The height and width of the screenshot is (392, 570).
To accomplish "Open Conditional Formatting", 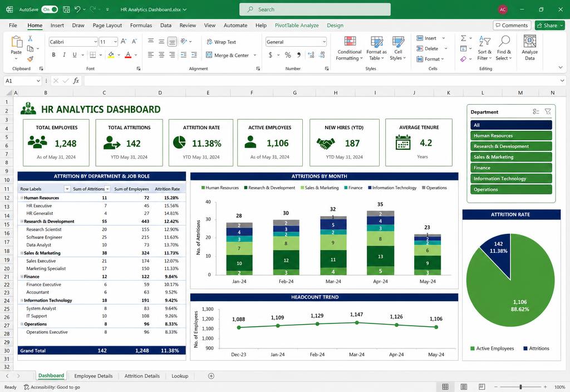I will [x=350, y=48].
